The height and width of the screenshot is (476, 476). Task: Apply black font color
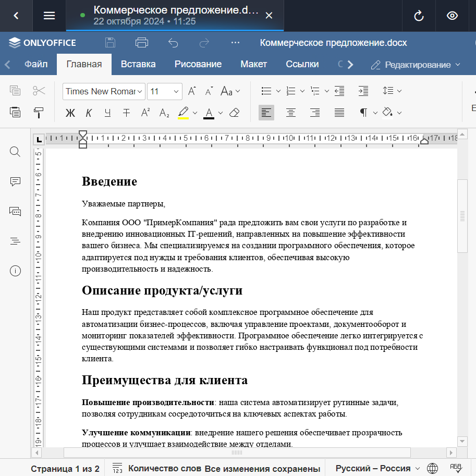(x=209, y=113)
